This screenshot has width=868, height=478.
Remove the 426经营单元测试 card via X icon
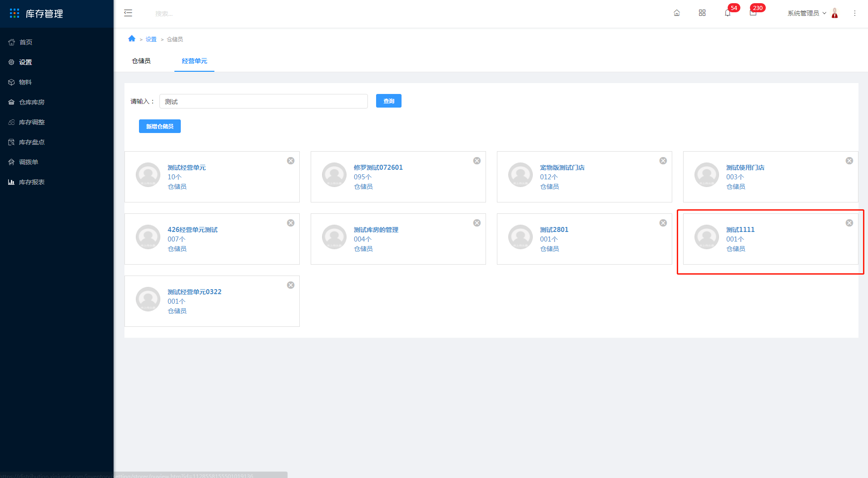tap(291, 223)
